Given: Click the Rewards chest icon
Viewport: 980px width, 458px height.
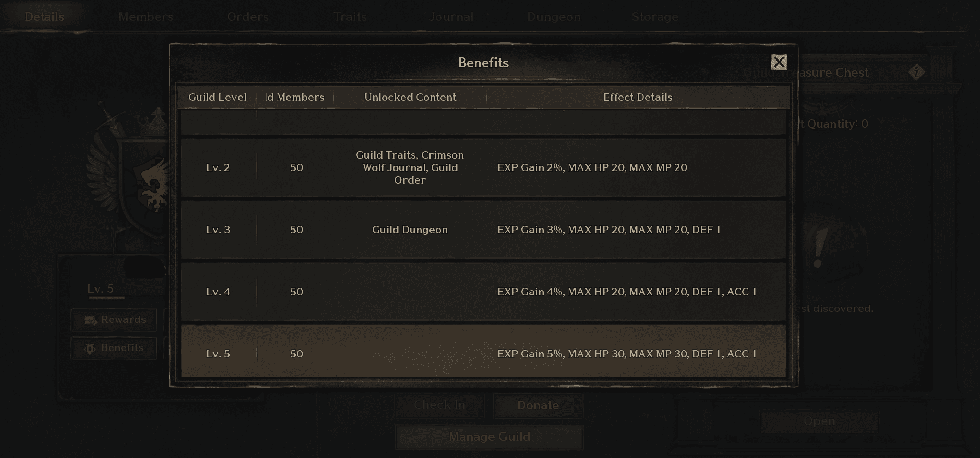Looking at the screenshot, I should pyautogui.click(x=91, y=320).
